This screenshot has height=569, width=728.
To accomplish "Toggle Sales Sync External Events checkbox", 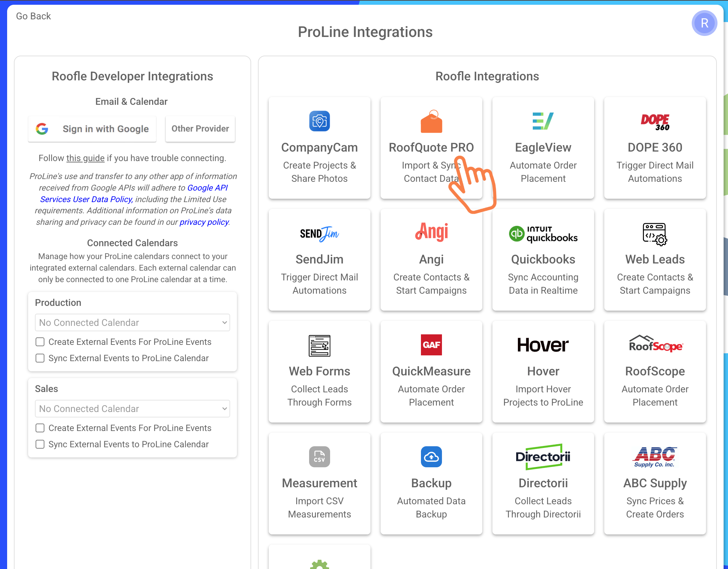I will point(40,444).
